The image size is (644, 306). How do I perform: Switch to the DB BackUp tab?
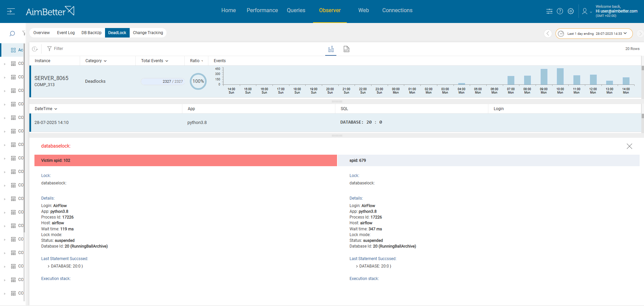point(92,33)
